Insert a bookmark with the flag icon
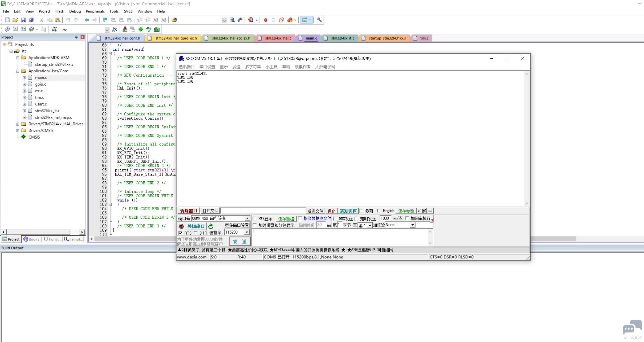 [105, 20]
